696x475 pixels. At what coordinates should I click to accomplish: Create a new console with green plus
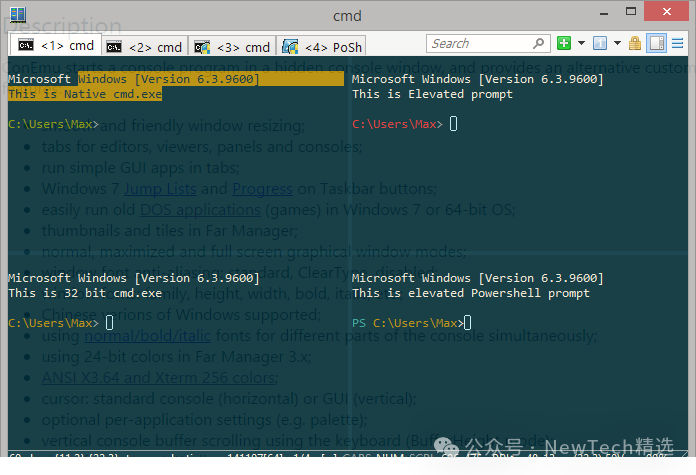564,43
